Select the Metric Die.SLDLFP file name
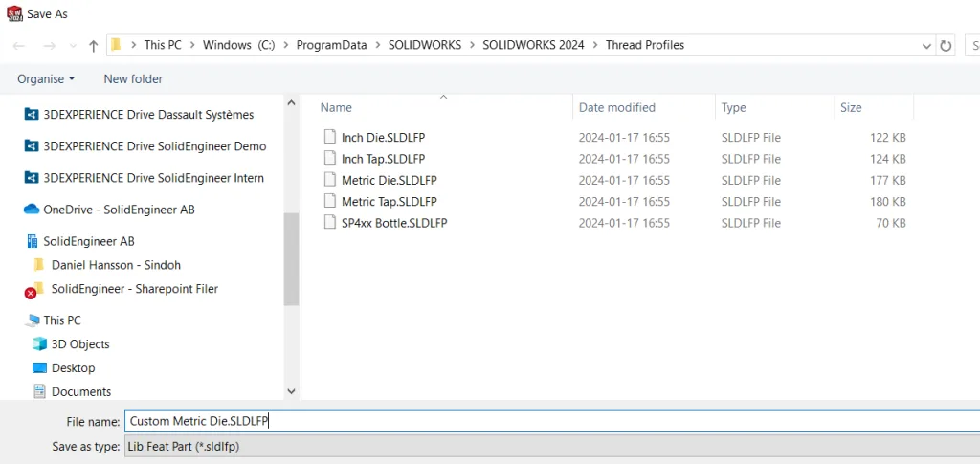980x464 pixels. tap(389, 180)
